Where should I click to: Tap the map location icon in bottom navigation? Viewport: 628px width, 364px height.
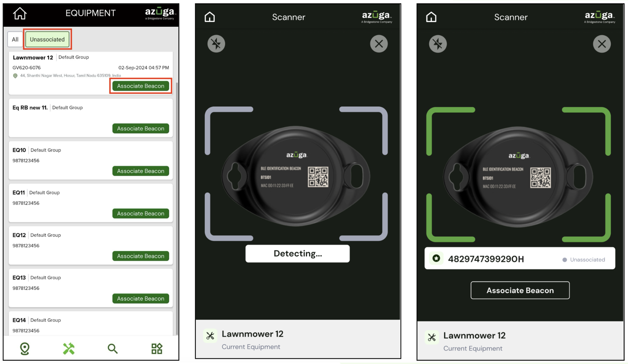25,348
